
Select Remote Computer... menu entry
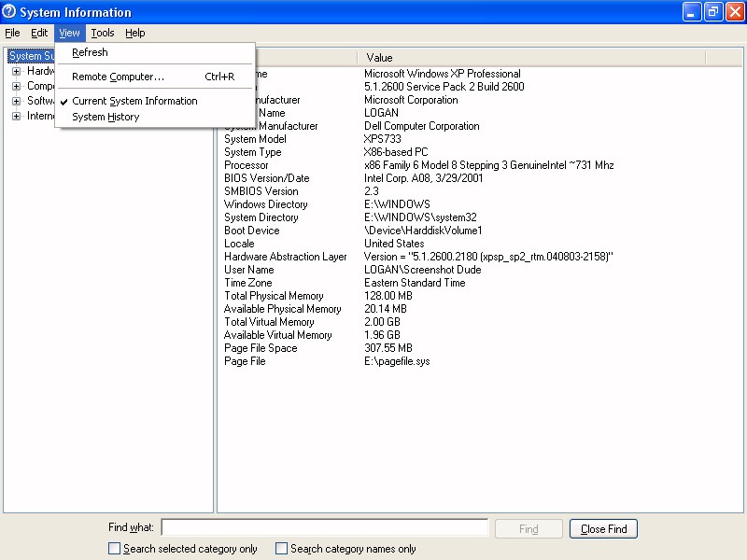(155, 77)
